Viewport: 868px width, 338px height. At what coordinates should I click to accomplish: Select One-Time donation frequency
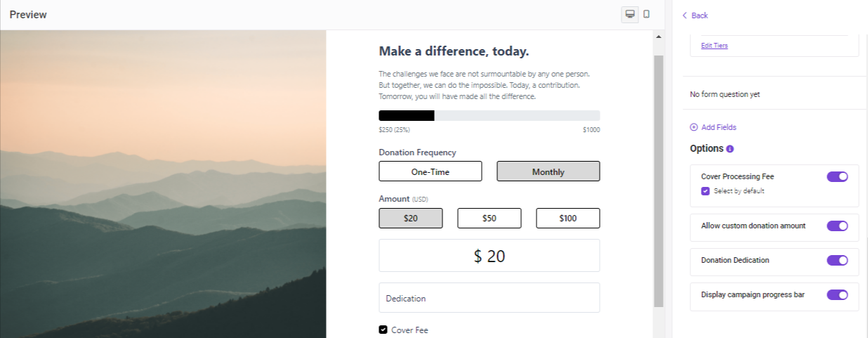(x=430, y=171)
